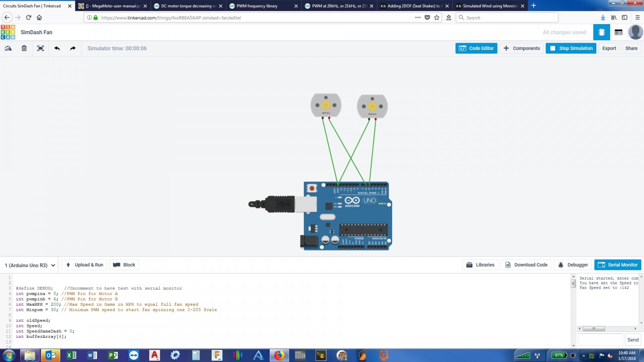This screenshot has height=362, width=644.
Task: Click Upload & Run
Action: (85, 265)
